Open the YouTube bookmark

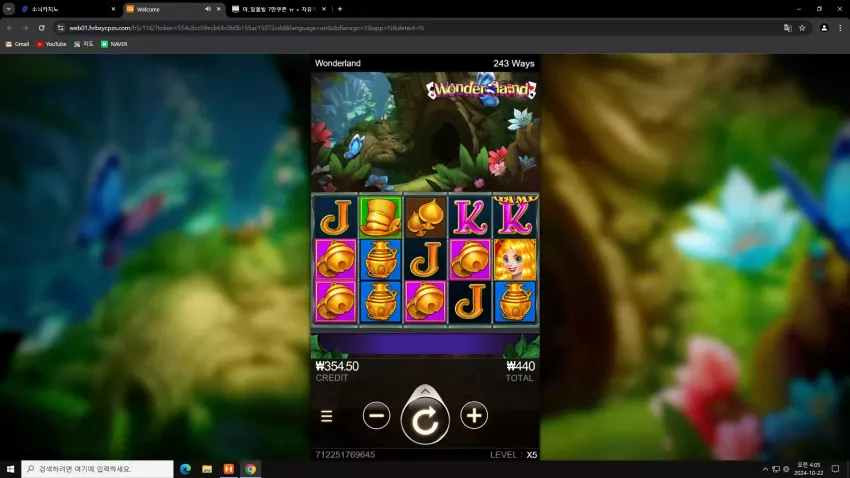click(51, 44)
